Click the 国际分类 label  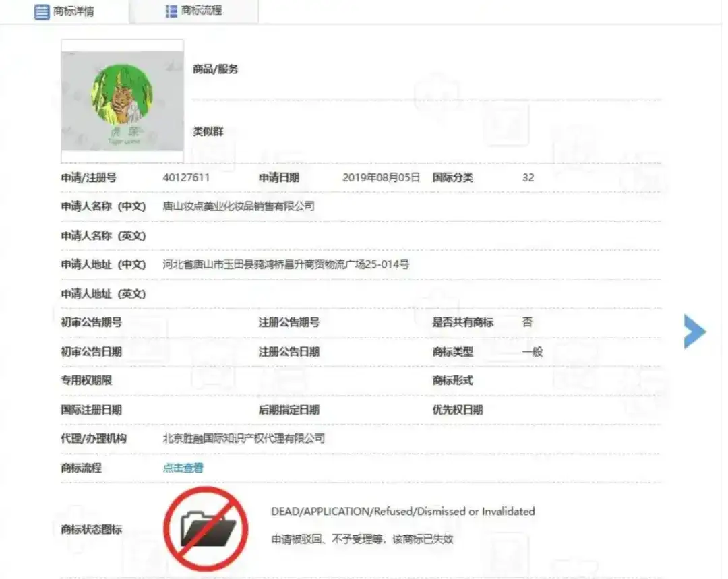pyautogui.click(x=453, y=177)
